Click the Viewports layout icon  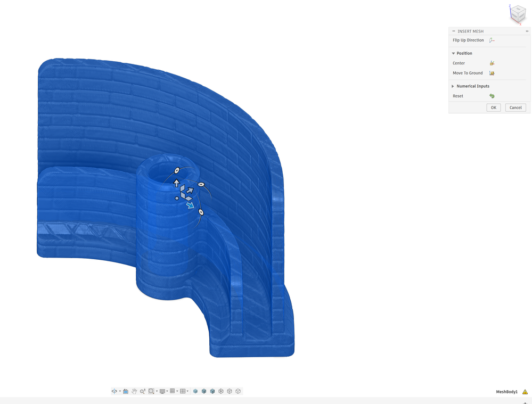point(183,391)
